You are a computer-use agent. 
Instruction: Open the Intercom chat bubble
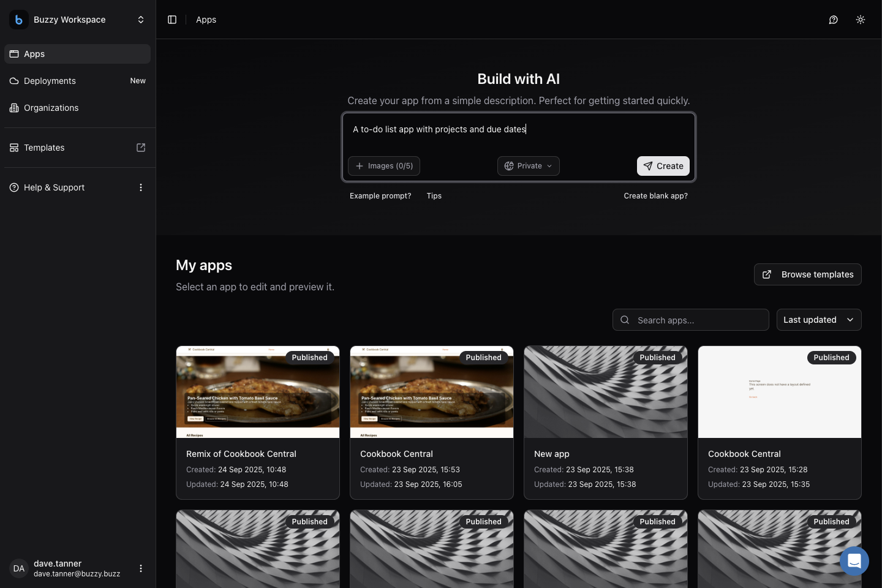tap(854, 560)
